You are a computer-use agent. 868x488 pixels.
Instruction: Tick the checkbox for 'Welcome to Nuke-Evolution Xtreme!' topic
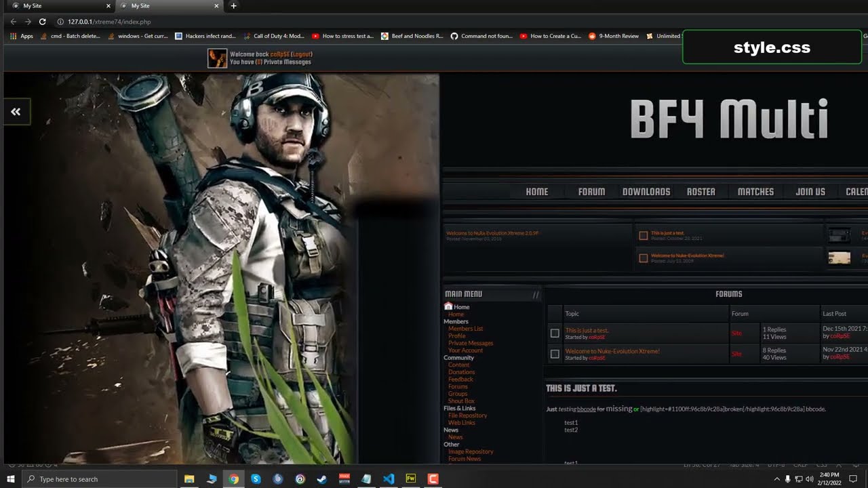(x=555, y=354)
